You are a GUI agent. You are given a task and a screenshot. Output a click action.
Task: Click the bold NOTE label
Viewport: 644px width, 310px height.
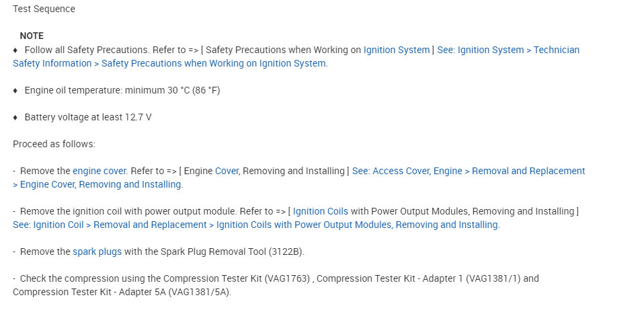tap(32, 36)
